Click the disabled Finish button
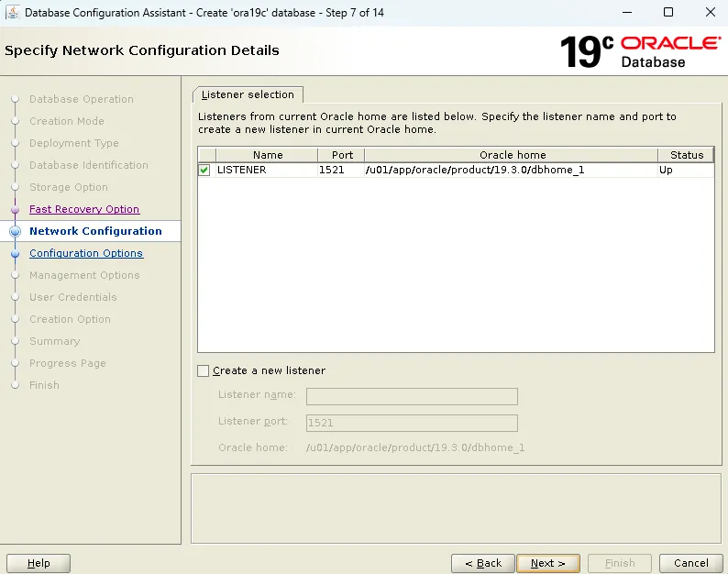This screenshot has height=574, width=728. (620, 563)
